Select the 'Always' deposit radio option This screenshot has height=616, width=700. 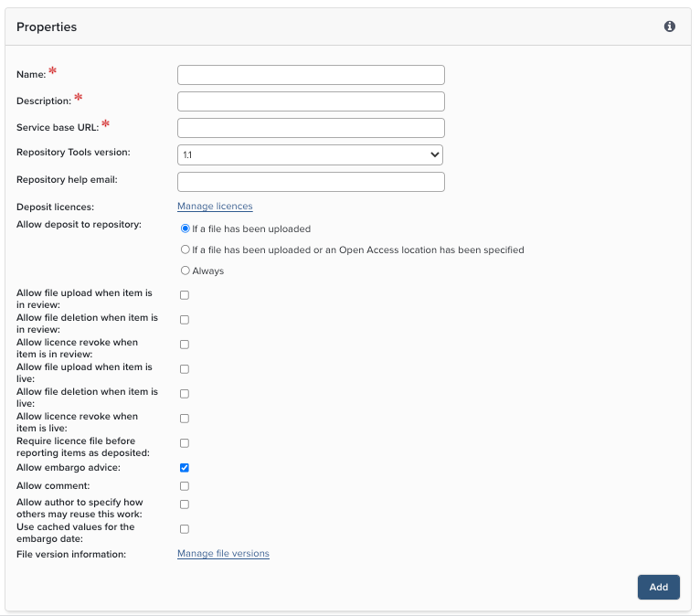tap(186, 271)
